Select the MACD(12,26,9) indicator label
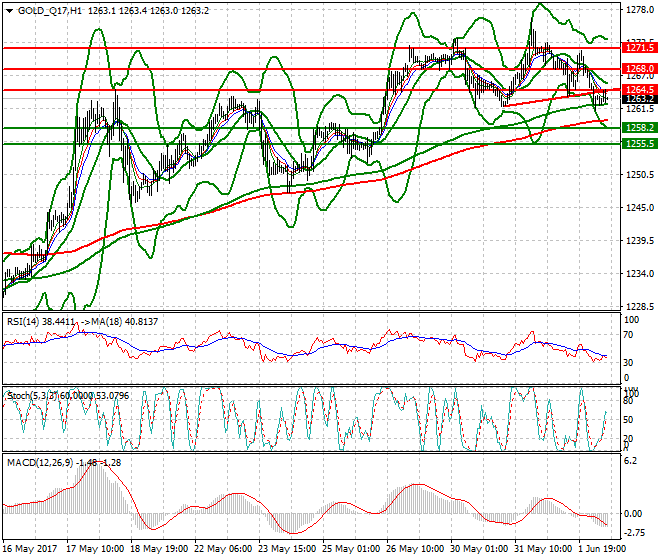Image resolution: width=660 pixels, height=560 pixels. coord(40,463)
